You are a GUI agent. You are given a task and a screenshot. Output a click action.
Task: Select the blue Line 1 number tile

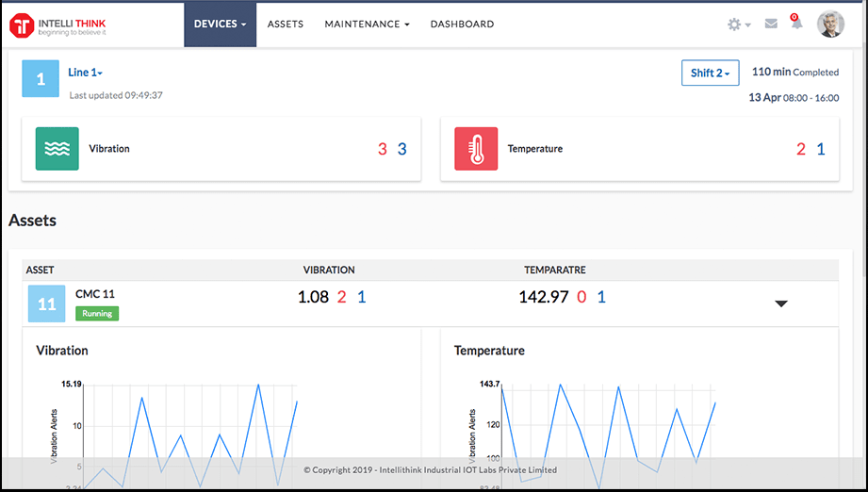click(x=41, y=79)
